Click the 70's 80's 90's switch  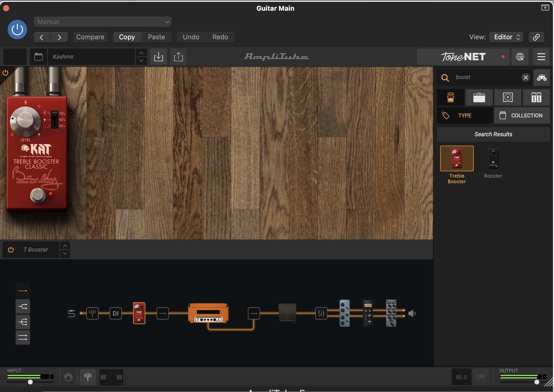click(54, 120)
